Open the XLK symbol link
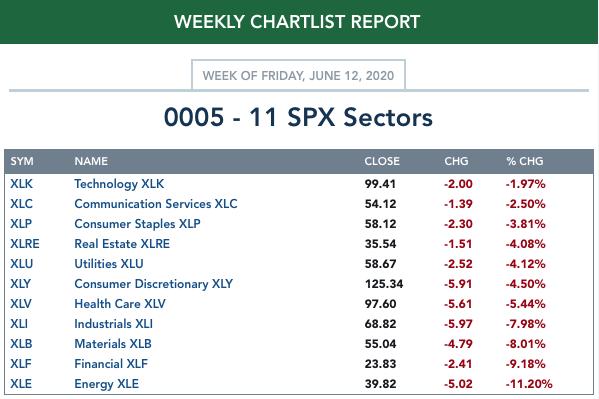The height and width of the screenshot is (399, 599). click(21, 184)
